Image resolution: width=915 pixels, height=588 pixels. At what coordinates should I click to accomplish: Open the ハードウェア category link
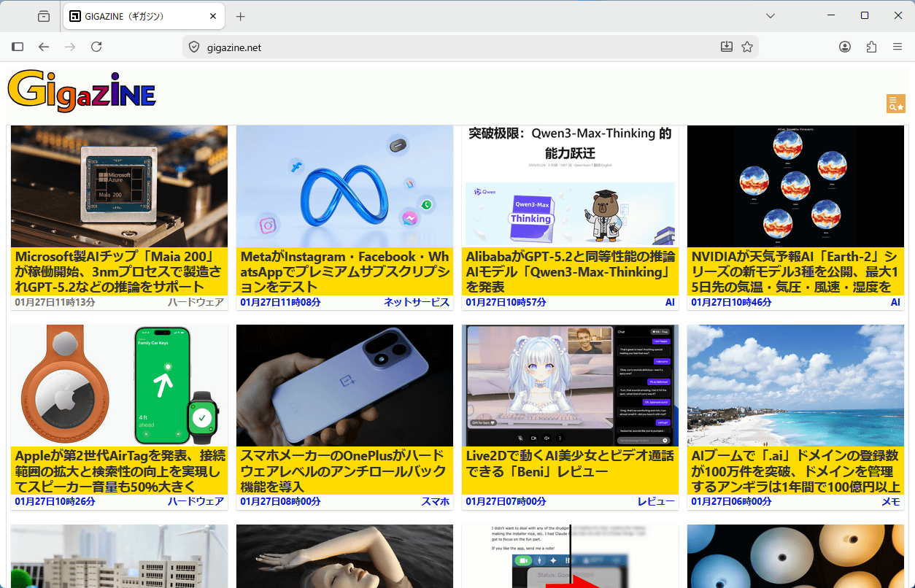(x=196, y=301)
